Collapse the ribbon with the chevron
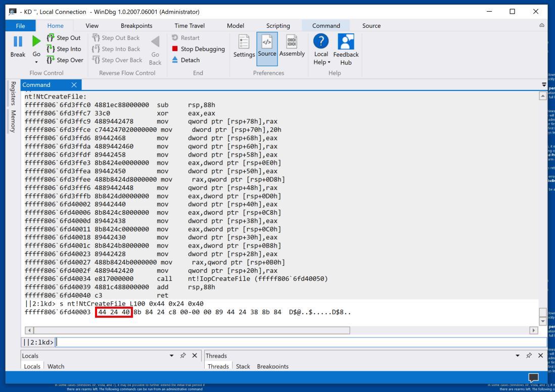 coord(542,25)
